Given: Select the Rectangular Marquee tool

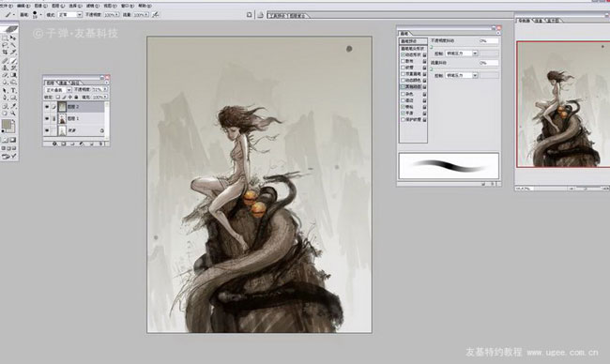Looking at the screenshot, I should (x=5, y=38).
